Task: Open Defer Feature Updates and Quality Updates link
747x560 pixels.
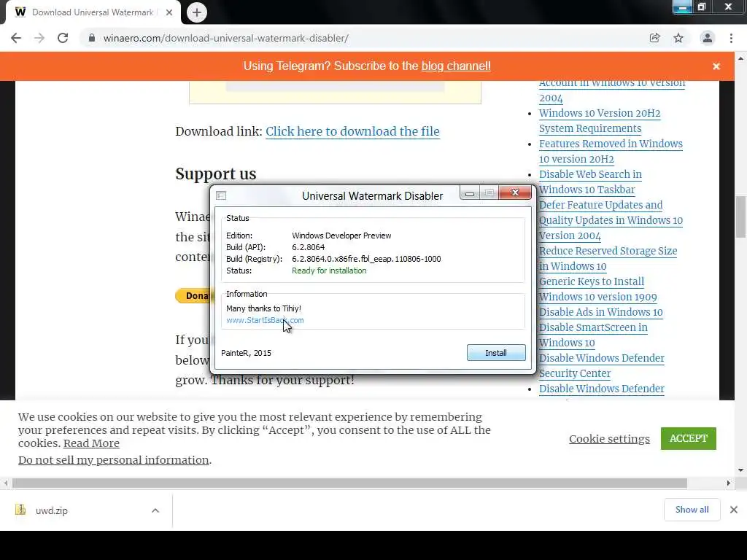Action: click(611, 220)
